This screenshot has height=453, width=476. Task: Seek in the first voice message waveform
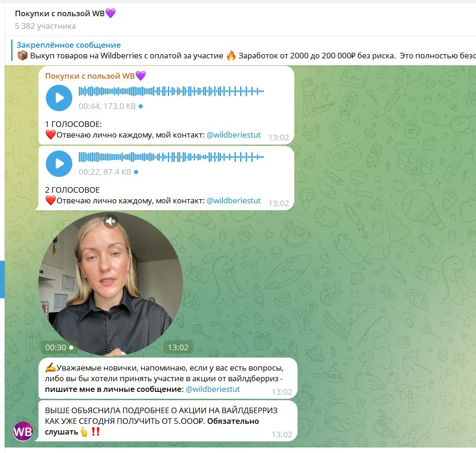click(171, 91)
